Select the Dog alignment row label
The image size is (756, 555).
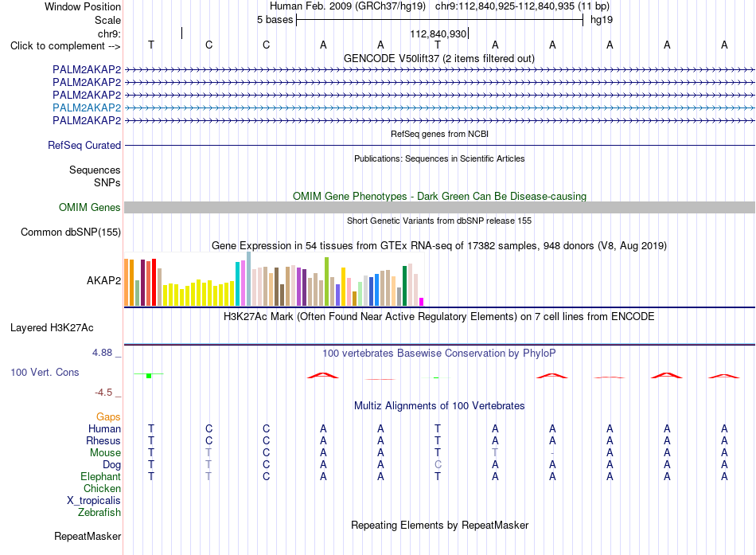[x=112, y=465]
